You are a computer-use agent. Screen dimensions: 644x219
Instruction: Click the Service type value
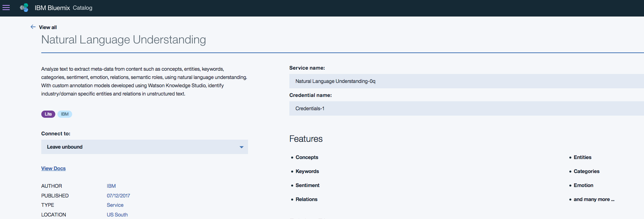pos(115,205)
